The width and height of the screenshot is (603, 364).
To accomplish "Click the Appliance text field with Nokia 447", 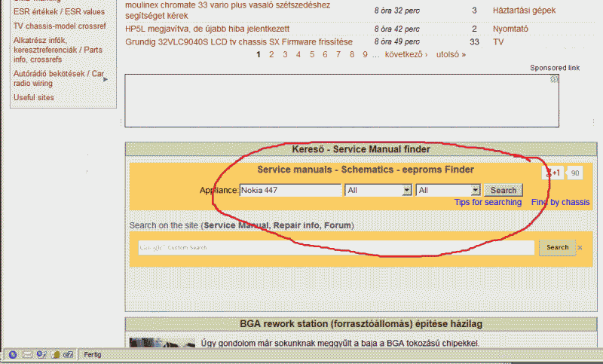I will [x=290, y=190].
